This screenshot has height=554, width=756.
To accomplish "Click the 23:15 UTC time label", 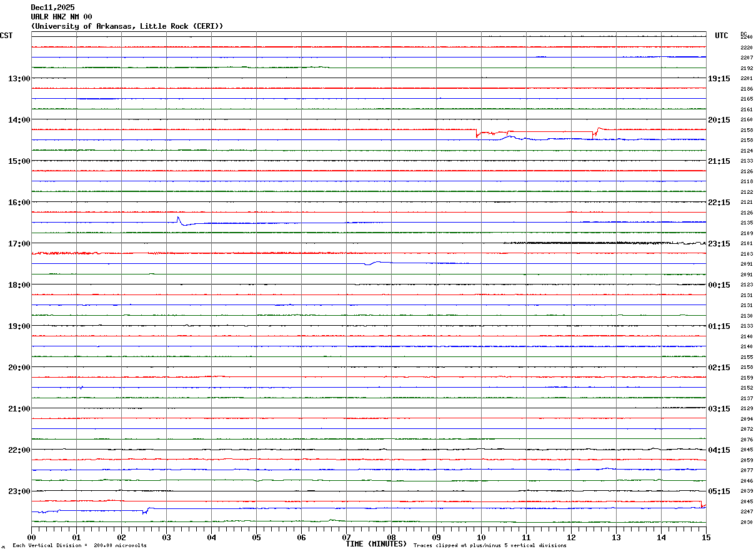I will click(x=719, y=243).
